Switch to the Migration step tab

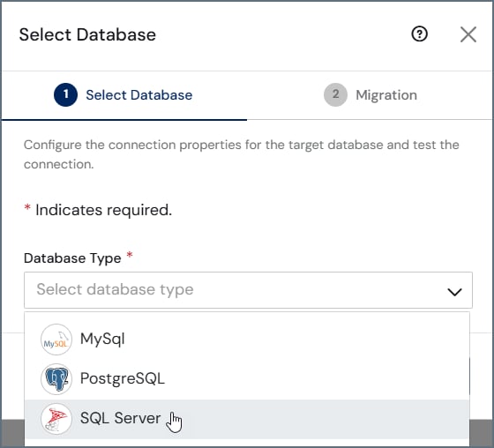pyautogui.click(x=370, y=95)
